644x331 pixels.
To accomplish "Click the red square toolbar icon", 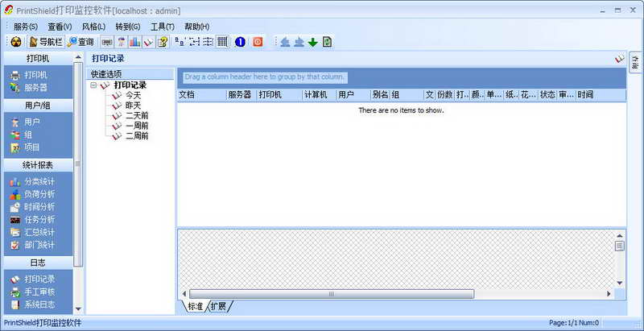I will tap(258, 42).
